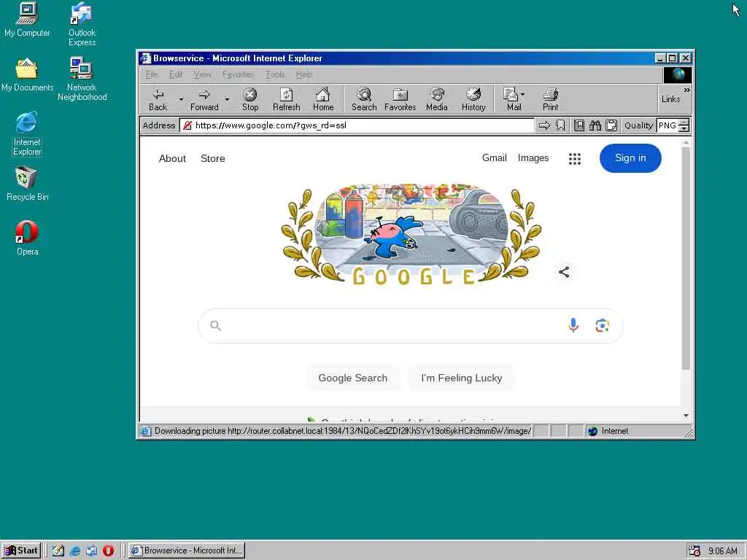
Task: Refresh the current page
Action: [286, 99]
